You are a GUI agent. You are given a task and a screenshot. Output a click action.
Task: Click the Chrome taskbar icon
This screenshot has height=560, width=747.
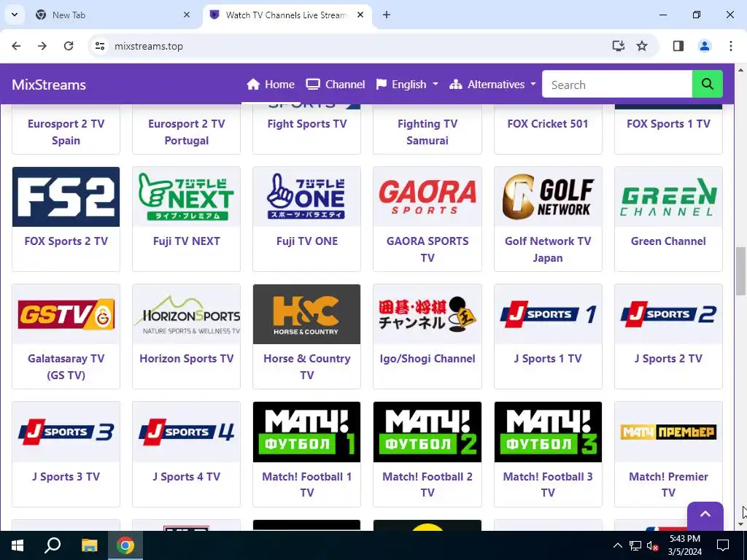pos(125,545)
